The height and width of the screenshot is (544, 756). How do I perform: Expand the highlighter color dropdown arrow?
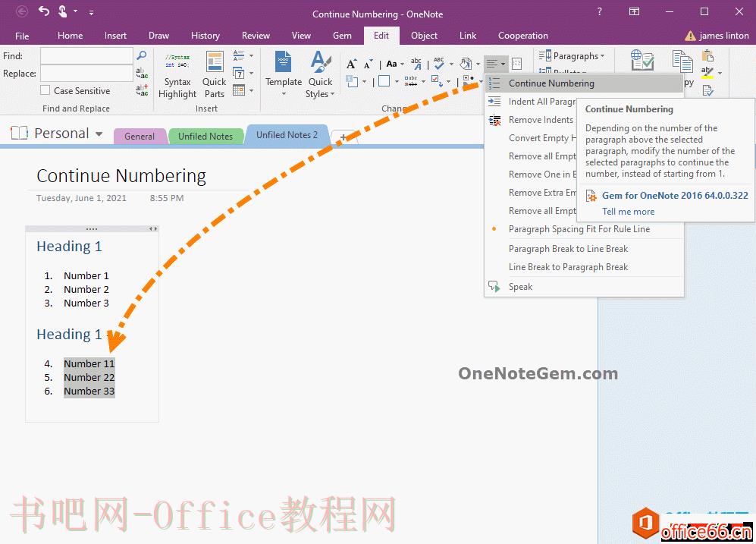(x=720, y=74)
